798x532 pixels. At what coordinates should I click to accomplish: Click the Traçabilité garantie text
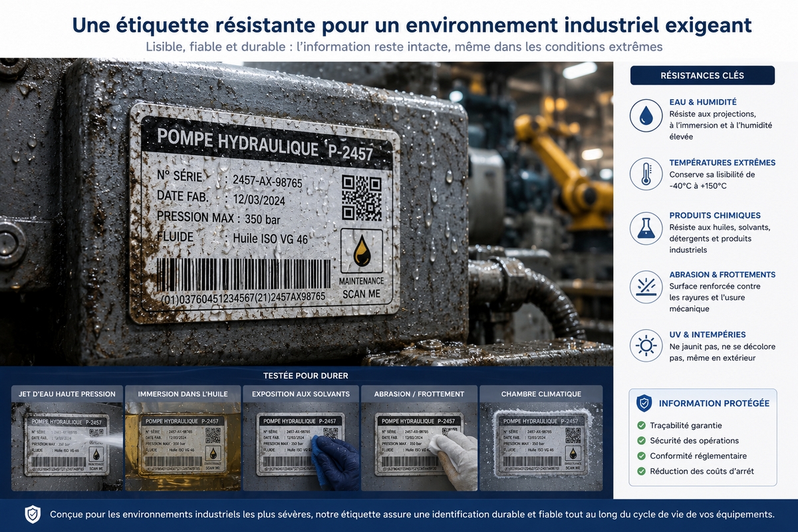point(686,425)
